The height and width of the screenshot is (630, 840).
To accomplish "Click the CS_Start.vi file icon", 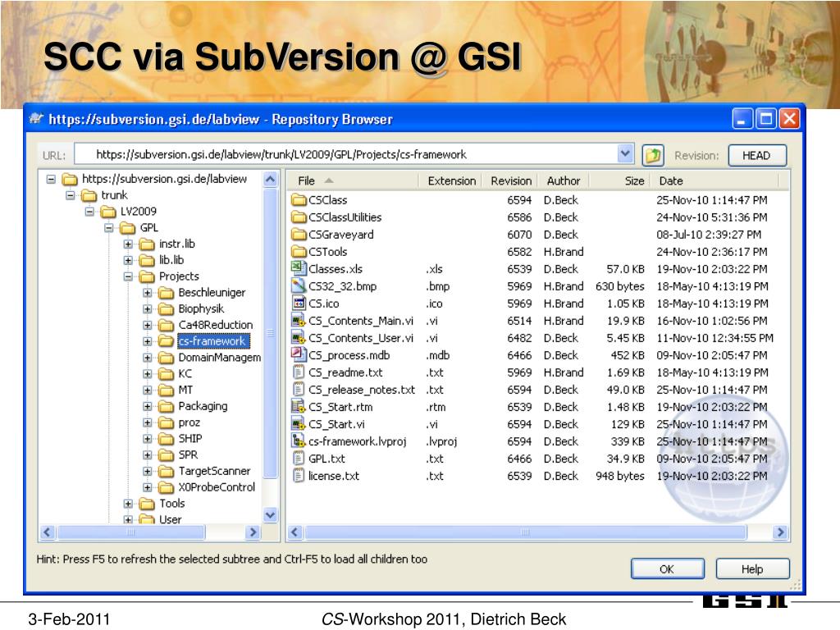I will 299,424.
